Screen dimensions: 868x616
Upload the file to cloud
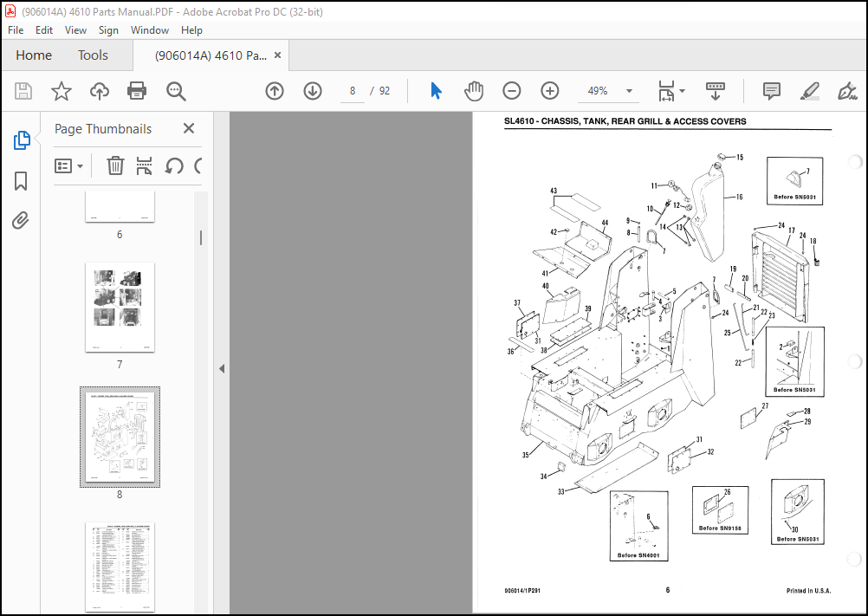[x=99, y=91]
